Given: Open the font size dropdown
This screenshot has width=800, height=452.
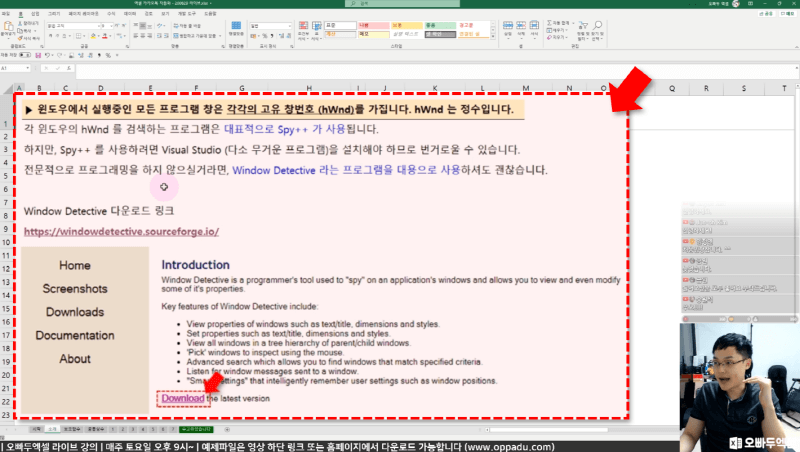Looking at the screenshot, I should (x=111, y=26).
